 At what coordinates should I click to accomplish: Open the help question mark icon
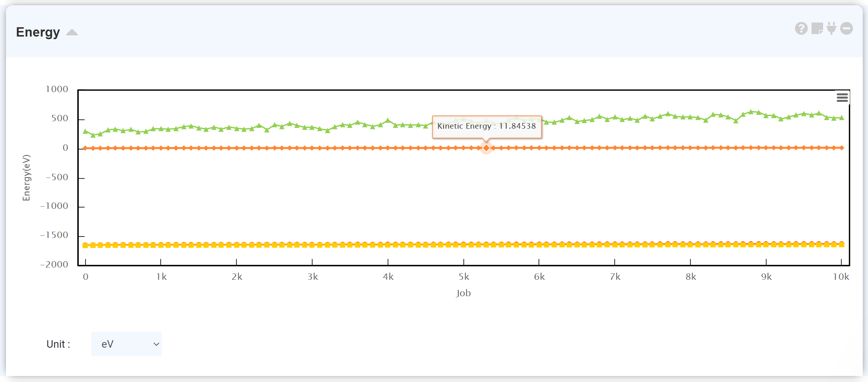coord(801,28)
